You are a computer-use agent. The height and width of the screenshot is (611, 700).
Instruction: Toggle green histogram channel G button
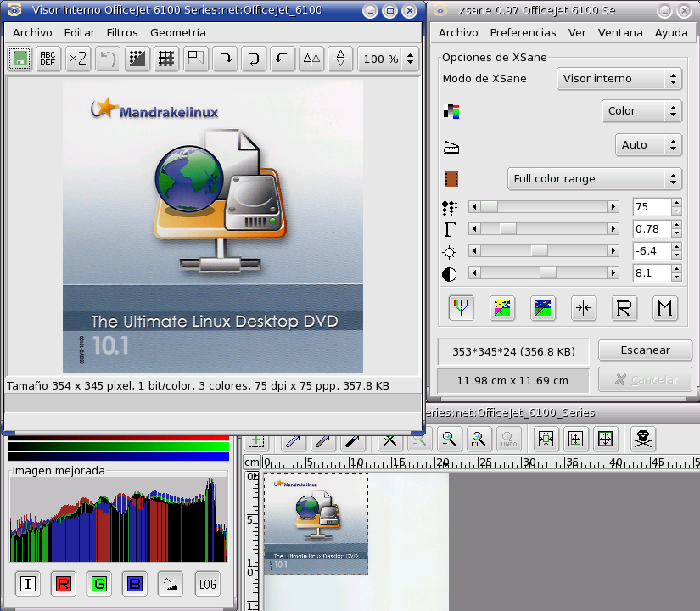(x=99, y=583)
